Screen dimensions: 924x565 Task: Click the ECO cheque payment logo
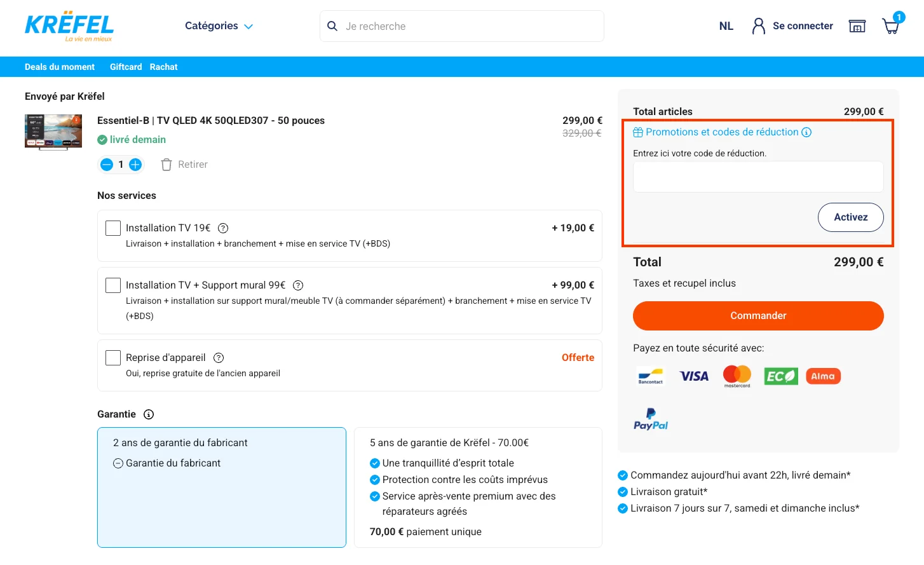click(781, 376)
